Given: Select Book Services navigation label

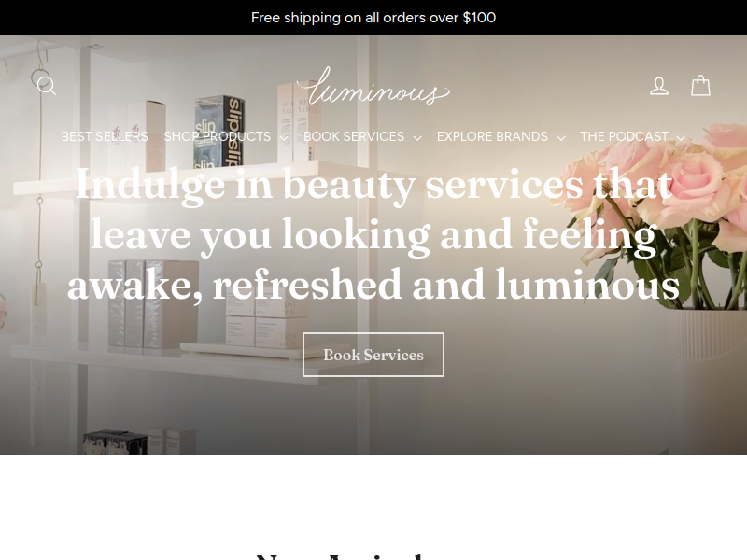Looking at the screenshot, I should coord(354,136).
